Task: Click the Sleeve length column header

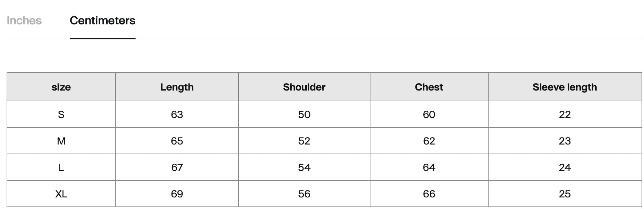Action: click(565, 87)
